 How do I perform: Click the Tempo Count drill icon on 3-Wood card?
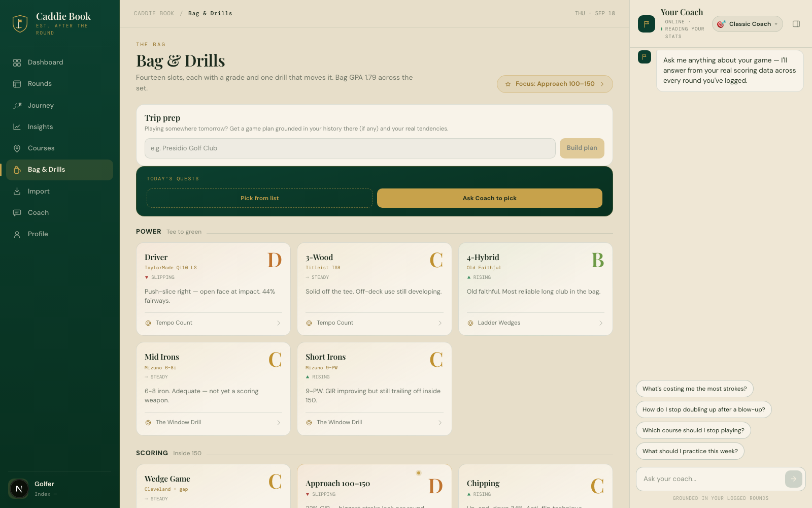click(x=309, y=323)
